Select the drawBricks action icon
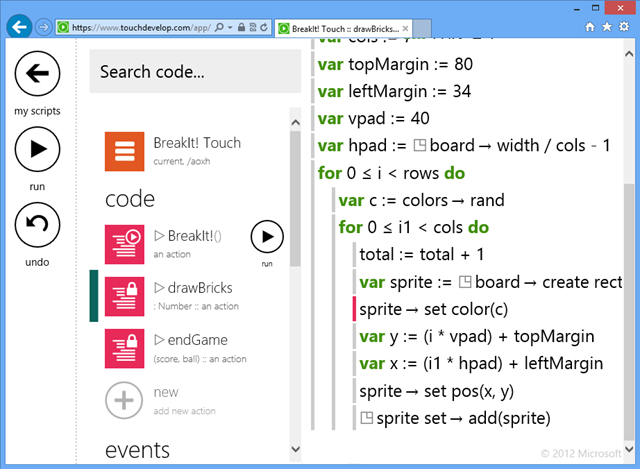 point(124,296)
